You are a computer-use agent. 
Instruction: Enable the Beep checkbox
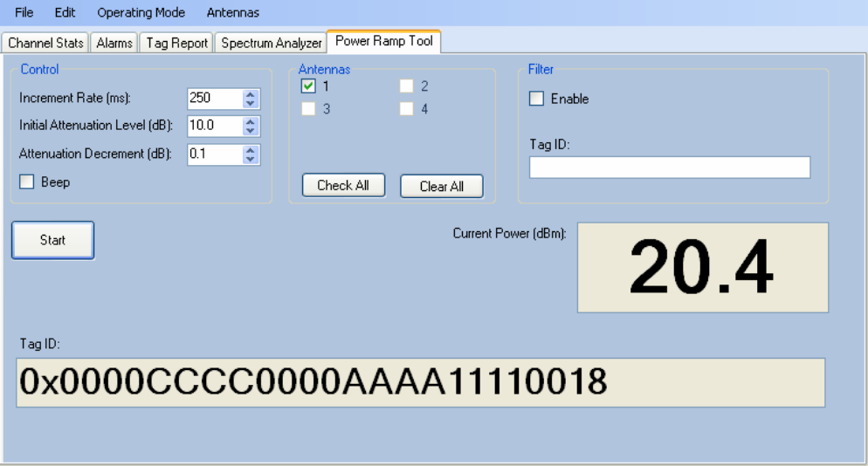click(26, 182)
